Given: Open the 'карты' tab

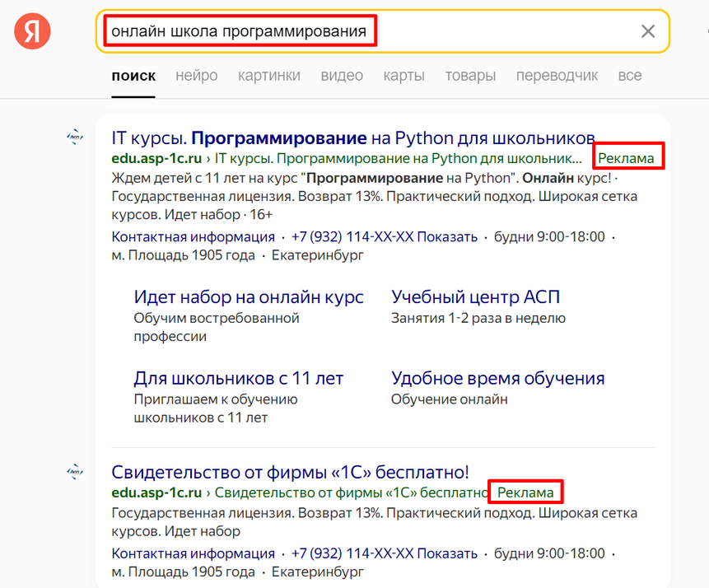Looking at the screenshot, I should (403, 76).
